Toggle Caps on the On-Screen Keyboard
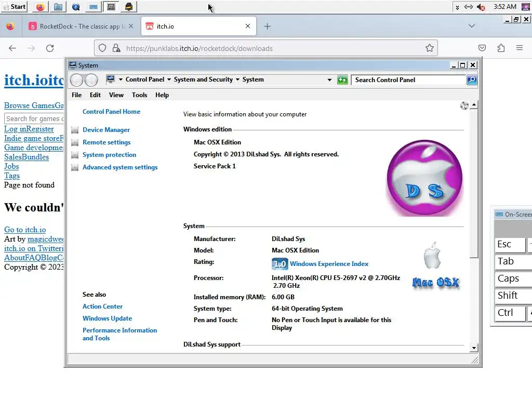The width and height of the screenshot is (532, 399). (x=513, y=278)
